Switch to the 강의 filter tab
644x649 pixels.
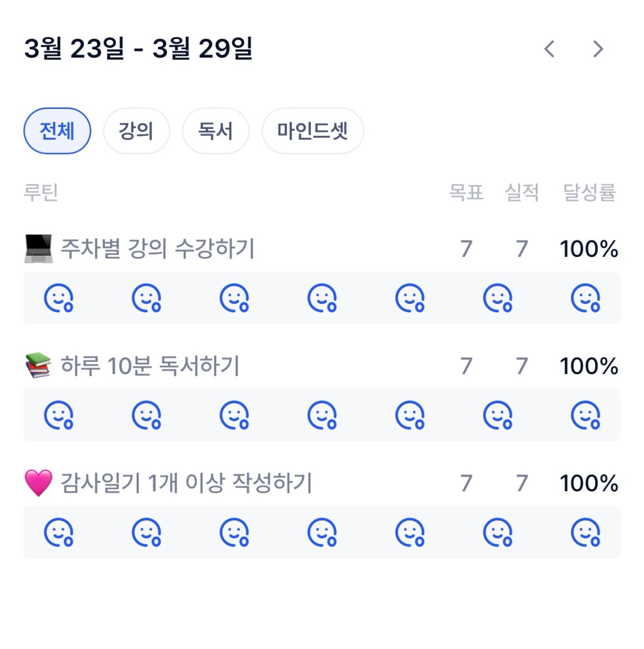[x=136, y=131]
